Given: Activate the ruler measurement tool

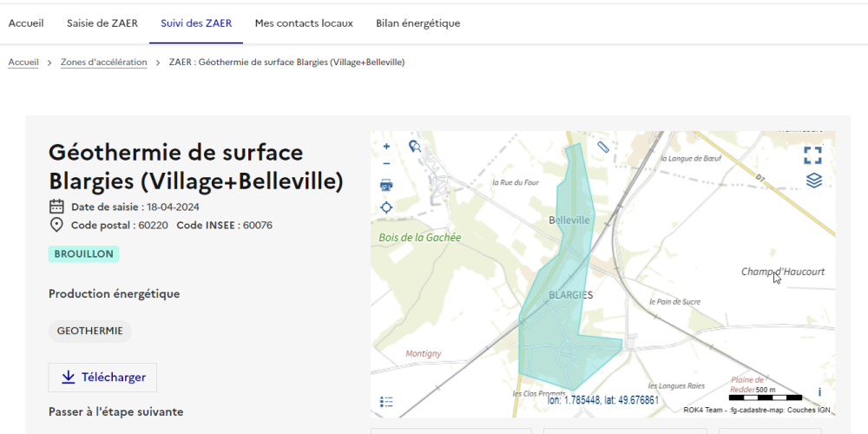Looking at the screenshot, I should click(604, 147).
